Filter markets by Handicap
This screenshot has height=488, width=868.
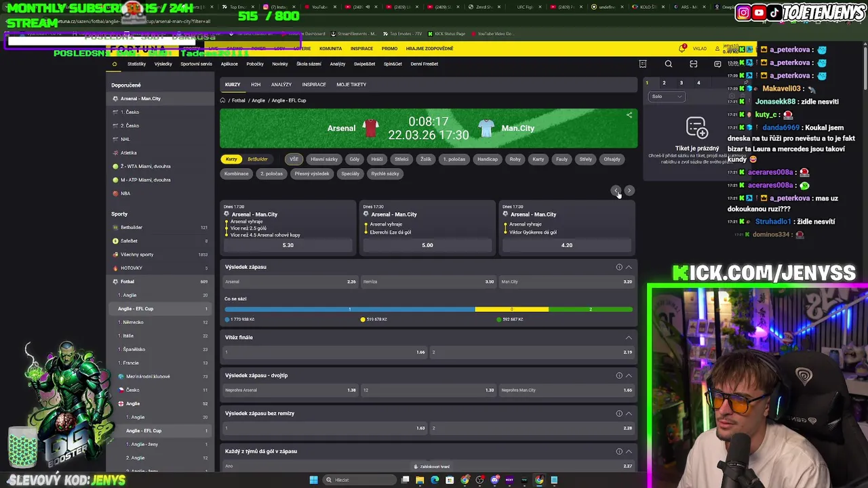tap(488, 159)
